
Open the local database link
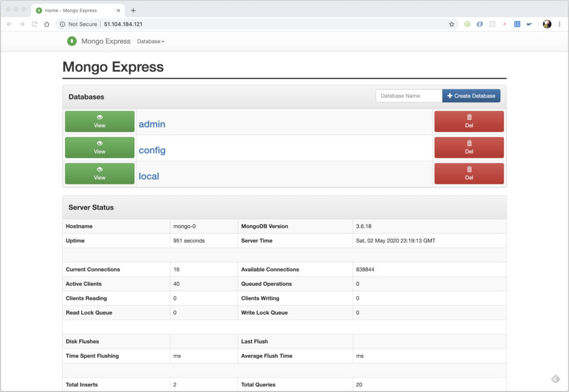coord(149,176)
